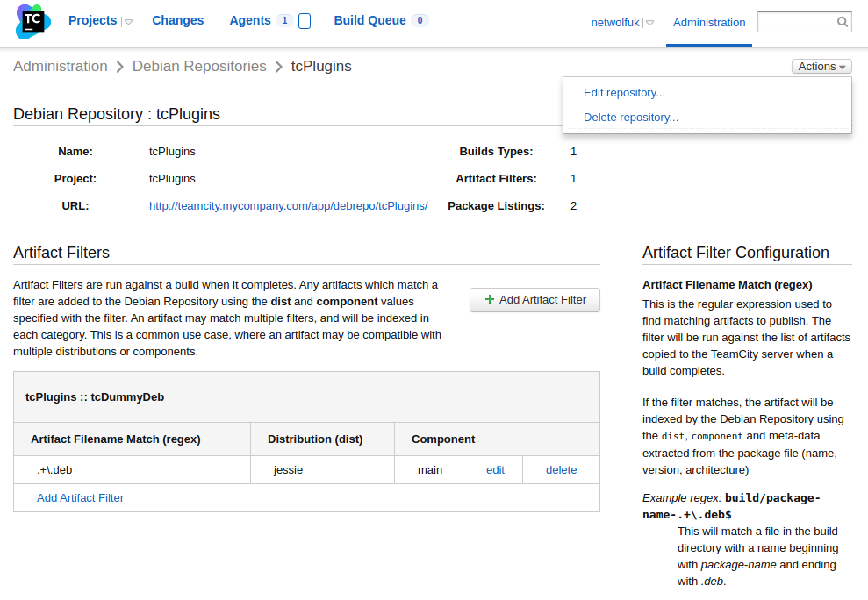Click the Add Artifact Filter button
868x600 pixels.
tap(534, 300)
